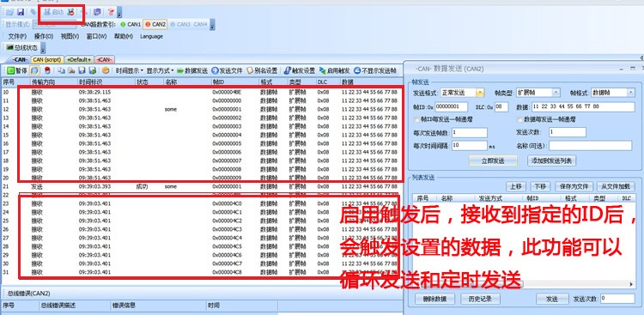The width and height of the screenshot is (644, 315).
Task: Click the 总线状态 bus status button
Action: point(22,48)
